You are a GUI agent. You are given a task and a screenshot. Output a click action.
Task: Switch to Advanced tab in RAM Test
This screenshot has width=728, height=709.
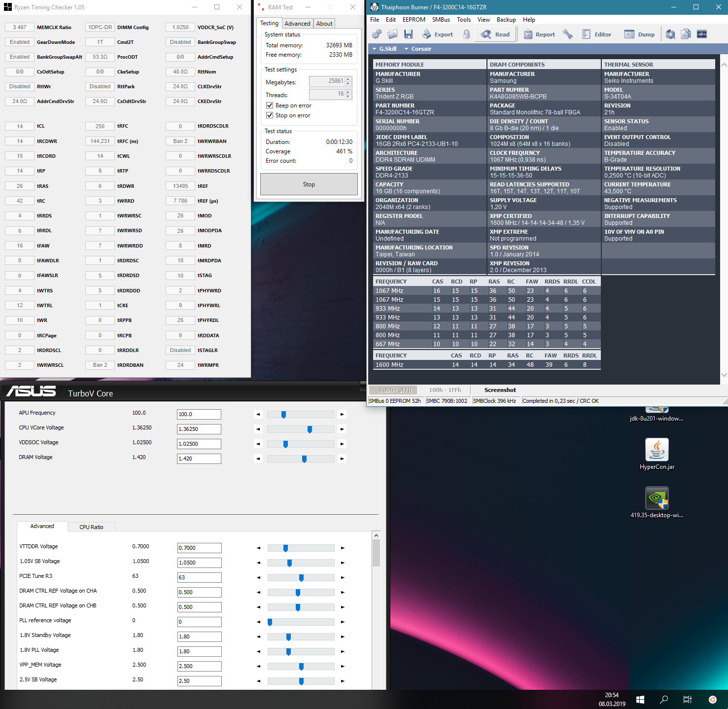coord(297,24)
